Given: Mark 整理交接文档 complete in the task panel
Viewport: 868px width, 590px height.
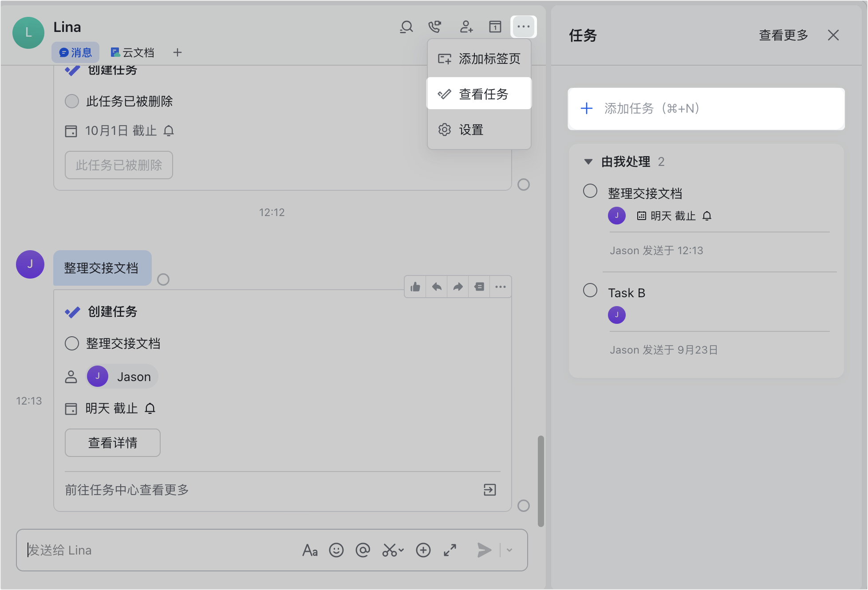Looking at the screenshot, I should pyautogui.click(x=590, y=191).
